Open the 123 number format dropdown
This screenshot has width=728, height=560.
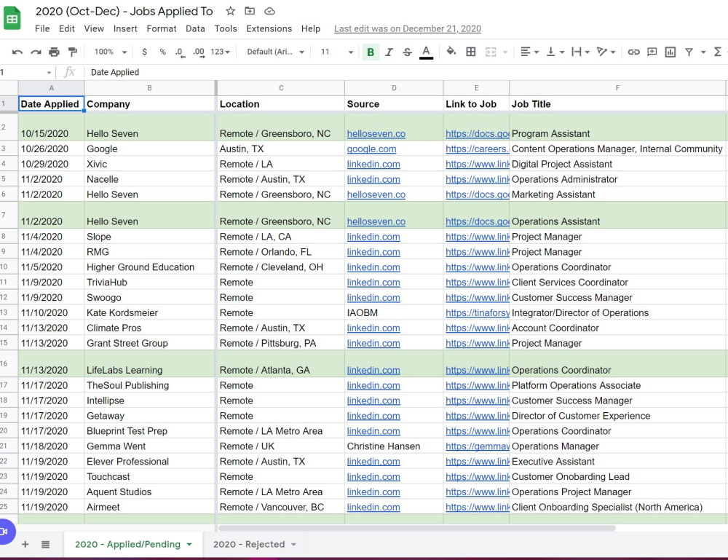(x=220, y=52)
